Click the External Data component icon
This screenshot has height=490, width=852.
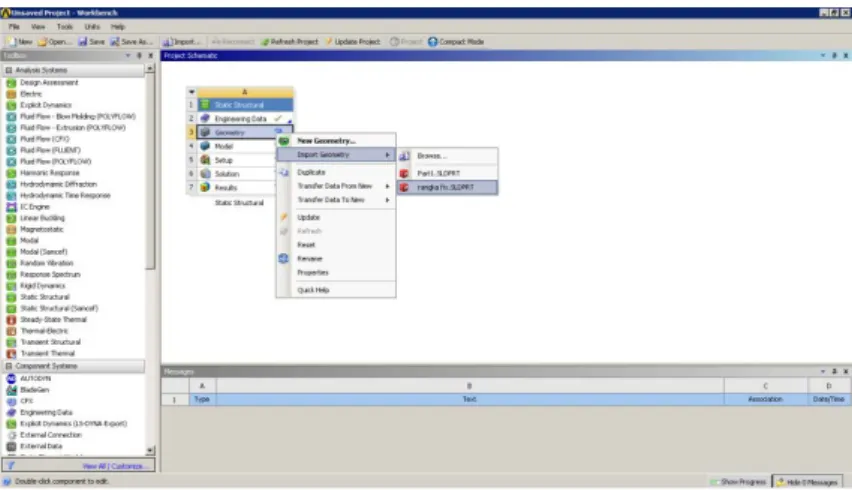[x=11, y=447]
